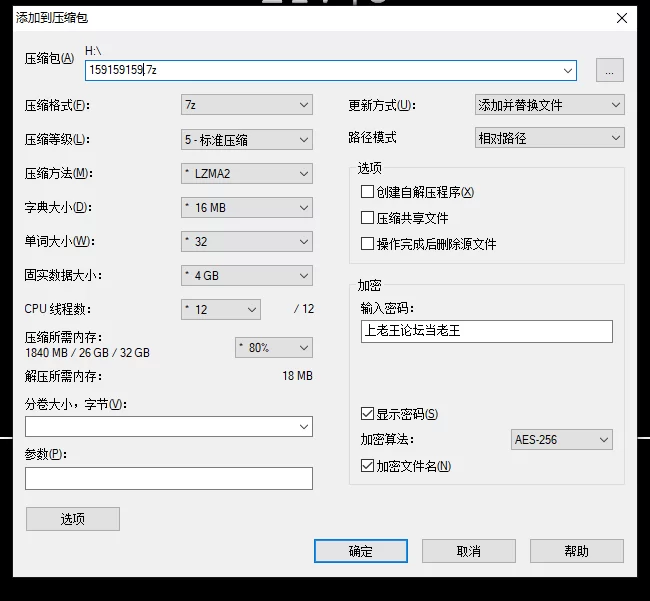Image resolution: width=650 pixels, height=601 pixels.
Task: Open the 压缩等级 dropdown showing 5 - 标准压缩
Action: 247,140
